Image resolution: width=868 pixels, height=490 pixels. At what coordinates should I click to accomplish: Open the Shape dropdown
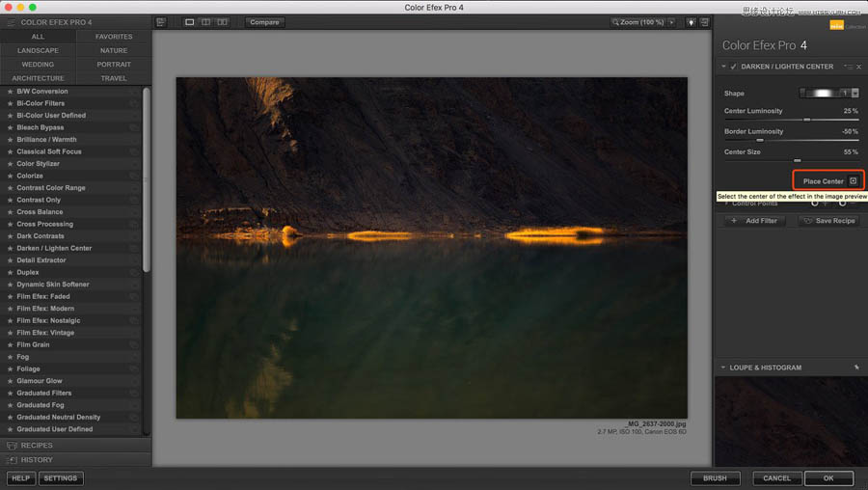[x=854, y=94]
